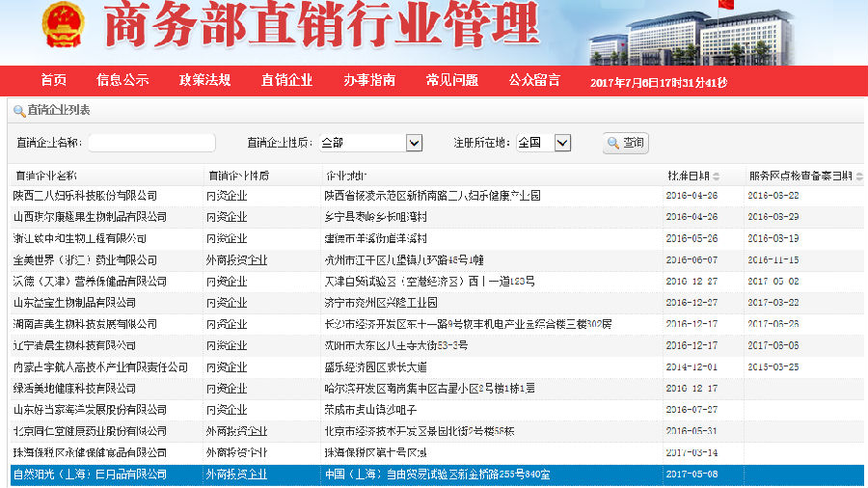Go to 首页 in navigation bar
The height and width of the screenshot is (488, 868).
[x=54, y=81]
